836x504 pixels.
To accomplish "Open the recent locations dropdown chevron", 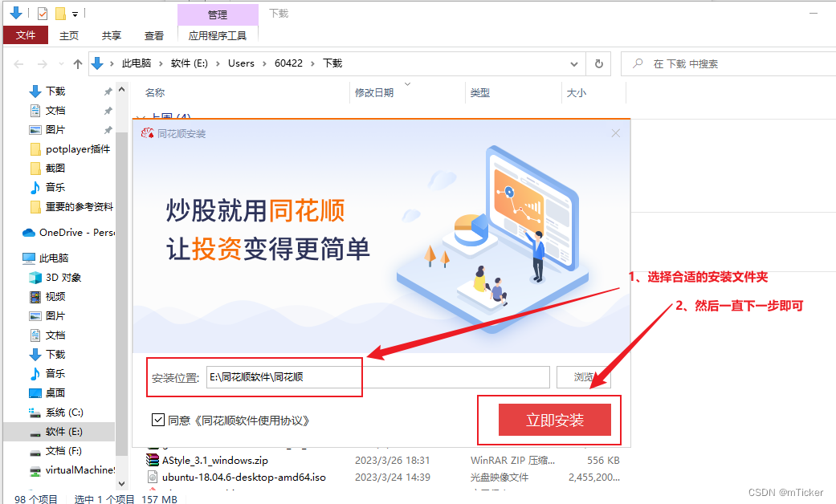I will (x=61, y=64).
